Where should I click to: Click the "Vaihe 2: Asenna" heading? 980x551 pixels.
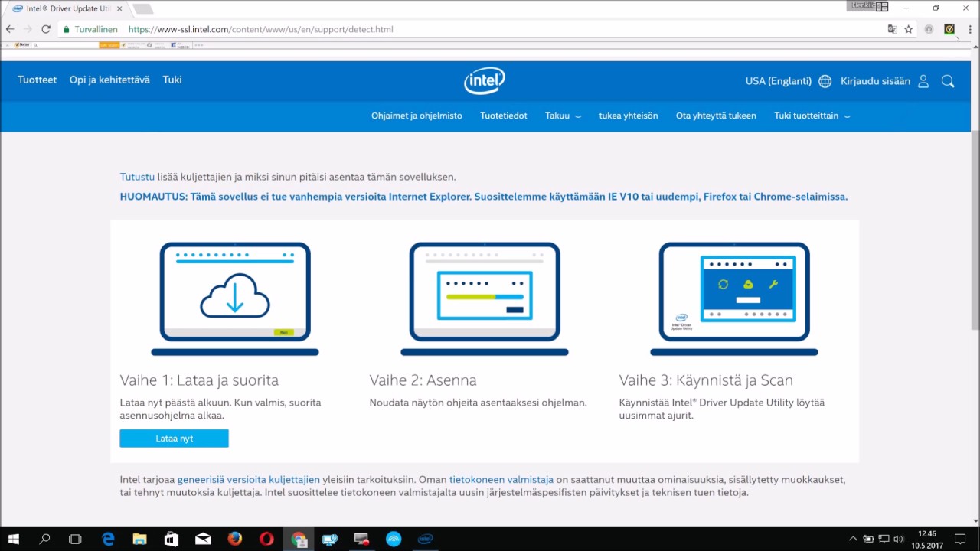[x=423, y=380]
